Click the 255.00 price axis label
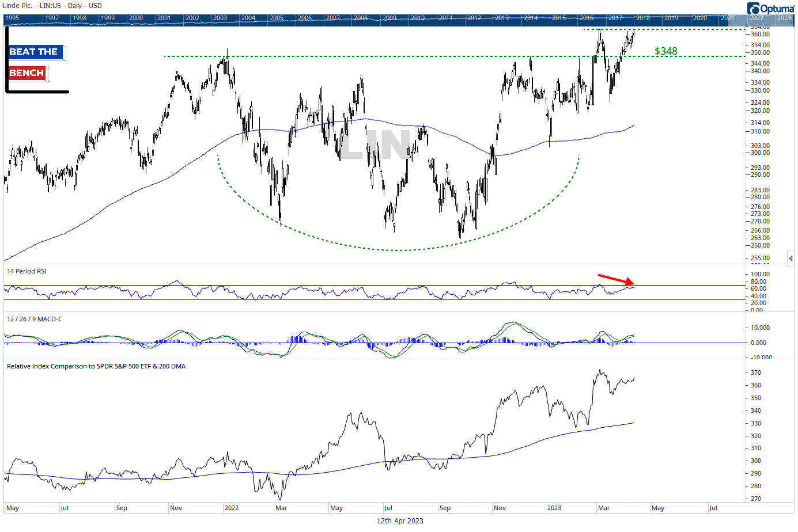 coord(761,258)
